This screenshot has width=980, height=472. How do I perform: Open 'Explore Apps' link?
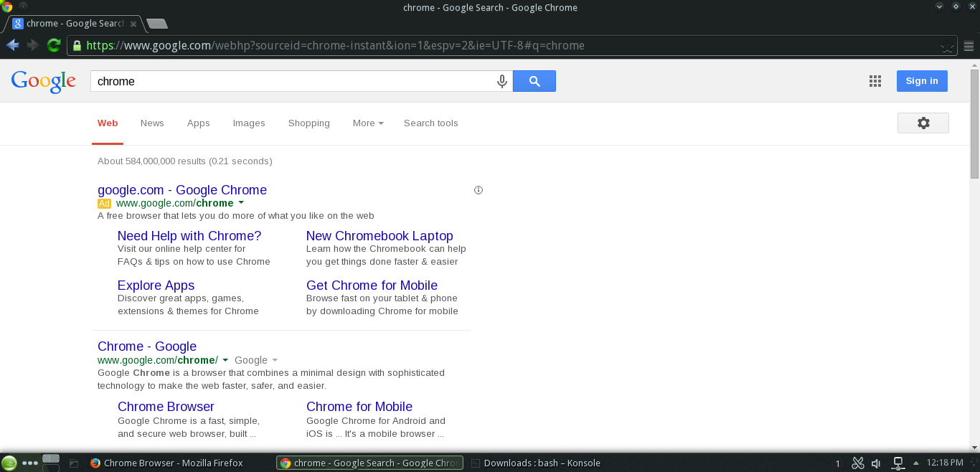click(x=156, y=285)
